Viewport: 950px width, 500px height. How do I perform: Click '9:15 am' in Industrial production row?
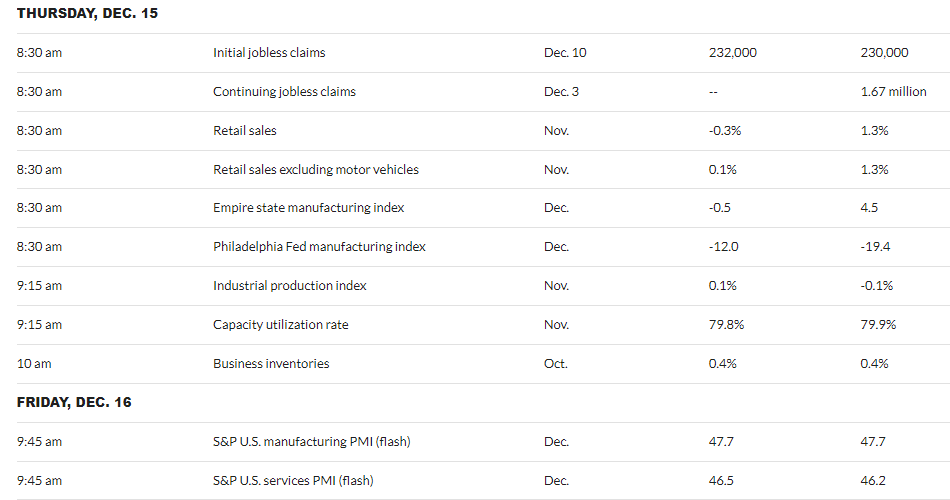[x=39, y=285]
